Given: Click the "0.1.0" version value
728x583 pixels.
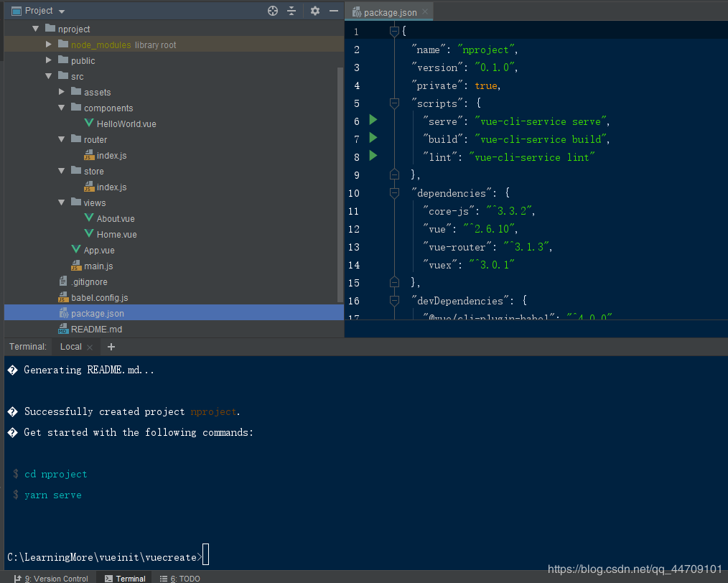Looking at the screenshot, I should [495, 67].
